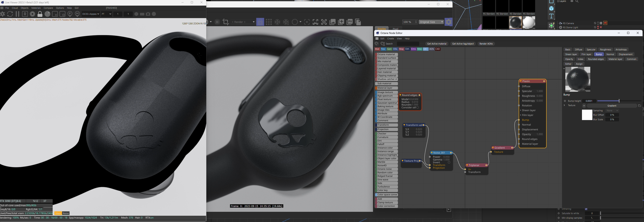Viewport: 644px width, 222px height.
Task: Collapse the Noise_001 node triangle
Action: [x=431, y=153]
